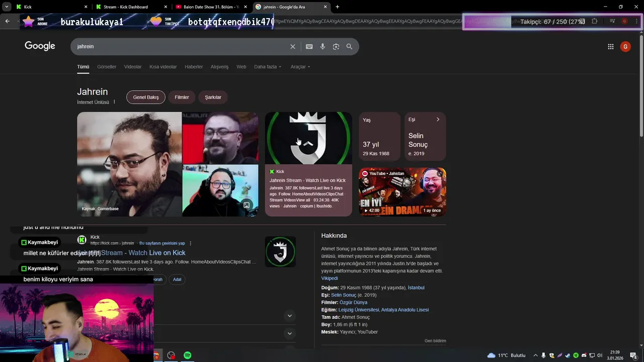
Task: Open the weather widget showing 11°C Bulutlu
Action: tap(506, 355)
